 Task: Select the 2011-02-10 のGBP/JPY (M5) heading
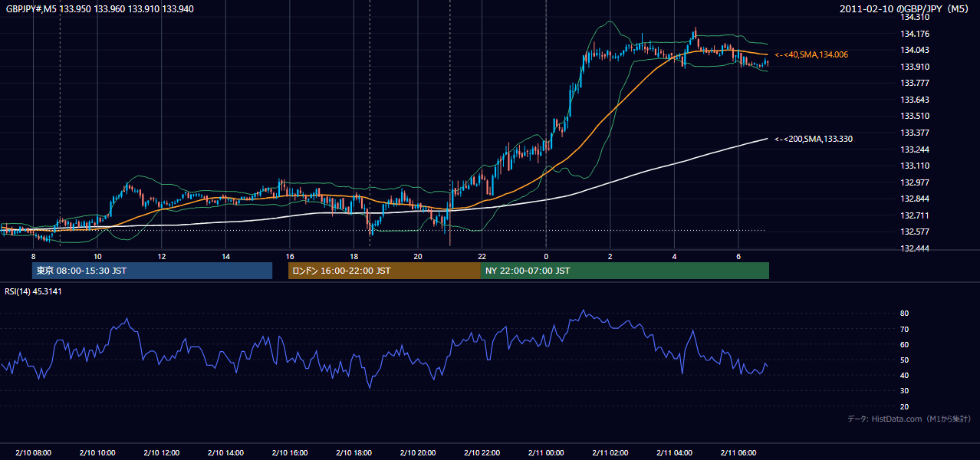coord(905,8)
